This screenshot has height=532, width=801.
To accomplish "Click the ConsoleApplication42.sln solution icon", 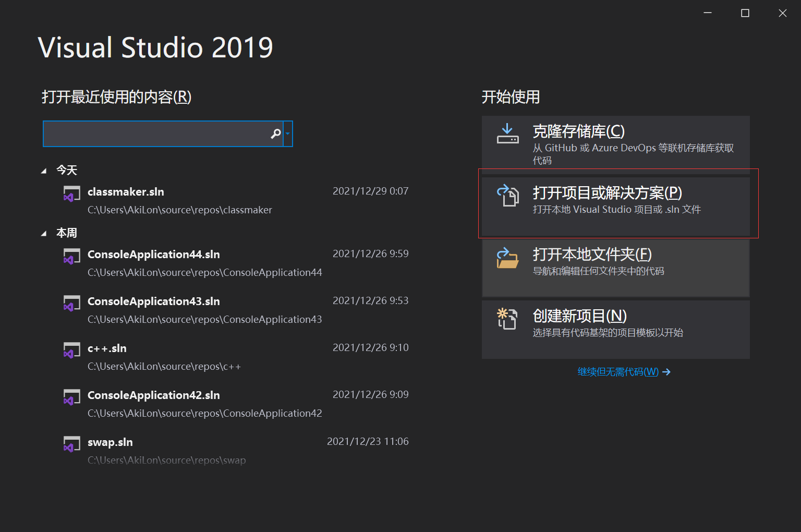I will pyautogui.click(x=72, y=397).
